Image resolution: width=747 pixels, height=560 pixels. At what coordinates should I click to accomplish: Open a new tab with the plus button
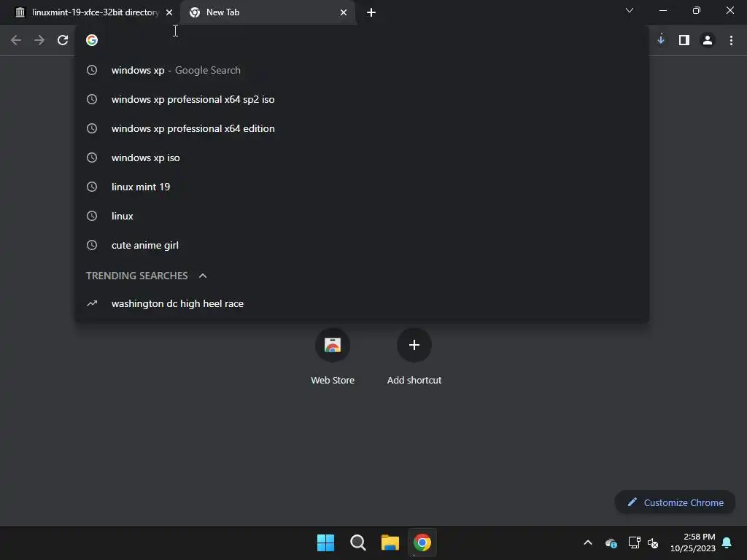(x=371, y=12)
